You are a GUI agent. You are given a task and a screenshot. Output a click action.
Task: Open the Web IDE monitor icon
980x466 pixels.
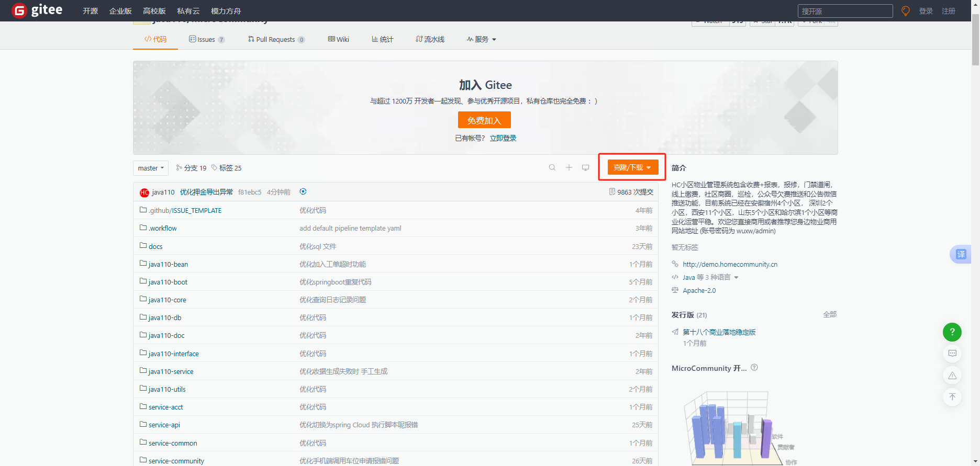tap(586, 167)
